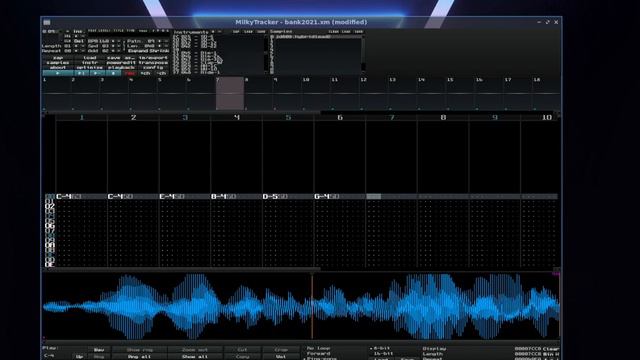
Task: Click the instruments list scrollbar
Action: (266, 54)
